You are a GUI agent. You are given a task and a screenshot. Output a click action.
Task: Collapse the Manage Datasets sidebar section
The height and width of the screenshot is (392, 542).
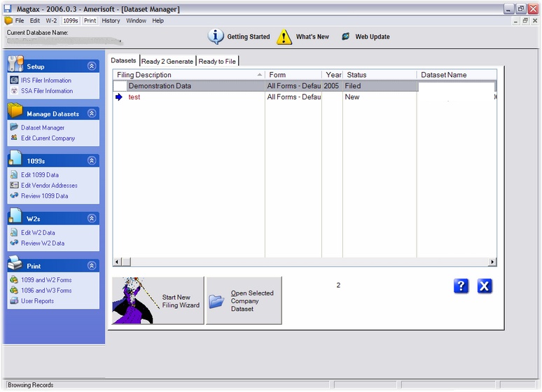91,113
